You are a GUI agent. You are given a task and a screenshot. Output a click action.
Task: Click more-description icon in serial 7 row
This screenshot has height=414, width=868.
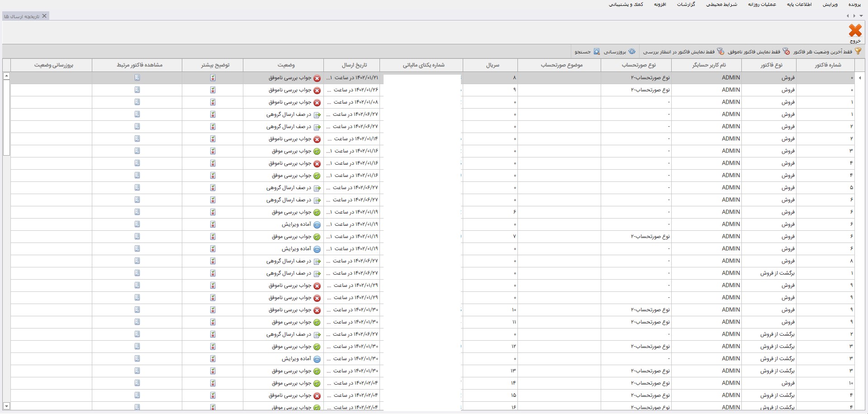coord(213,237)
